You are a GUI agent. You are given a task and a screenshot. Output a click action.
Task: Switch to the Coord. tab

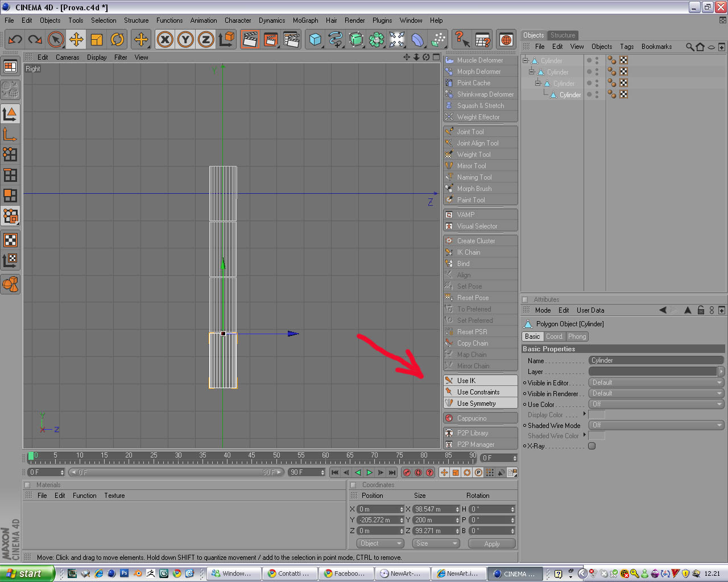coord(555,336)
